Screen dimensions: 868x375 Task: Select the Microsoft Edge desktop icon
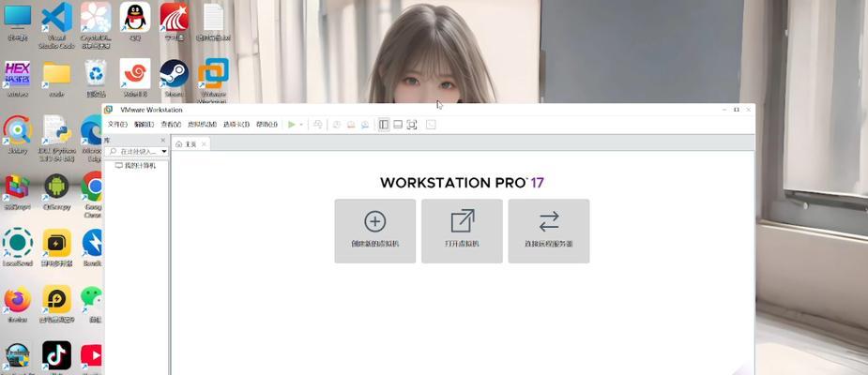(92, 137)
